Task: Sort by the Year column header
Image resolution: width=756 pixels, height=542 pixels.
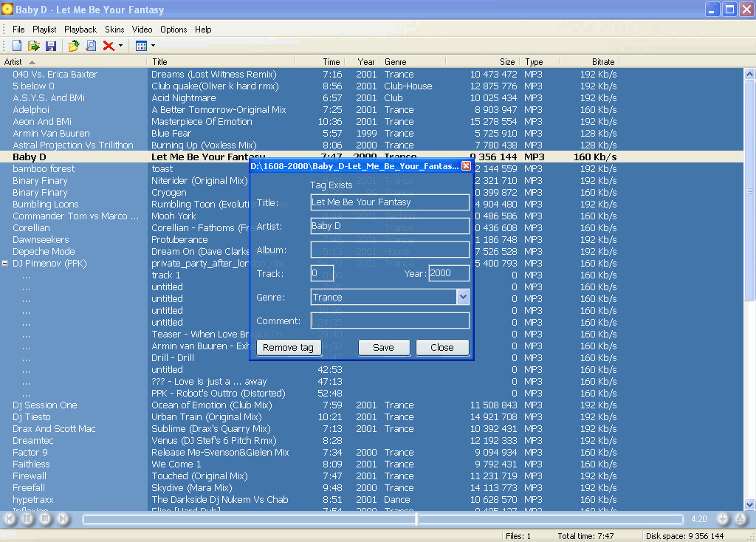Action: [x=361, y=62]
